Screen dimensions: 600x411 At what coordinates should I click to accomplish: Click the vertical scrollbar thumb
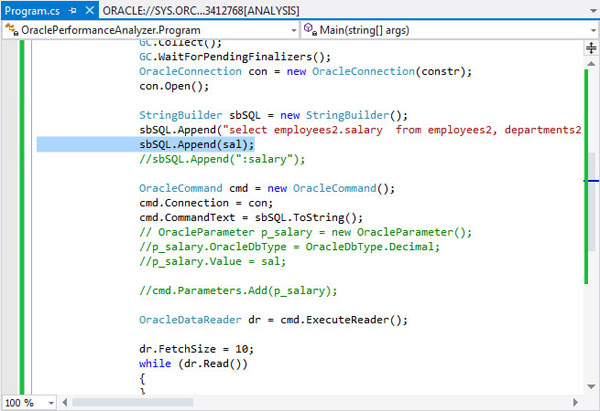pos(593,201)
